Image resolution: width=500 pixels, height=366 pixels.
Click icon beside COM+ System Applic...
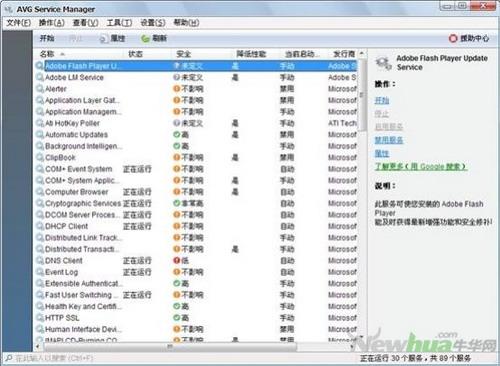[x=40, y=180]
